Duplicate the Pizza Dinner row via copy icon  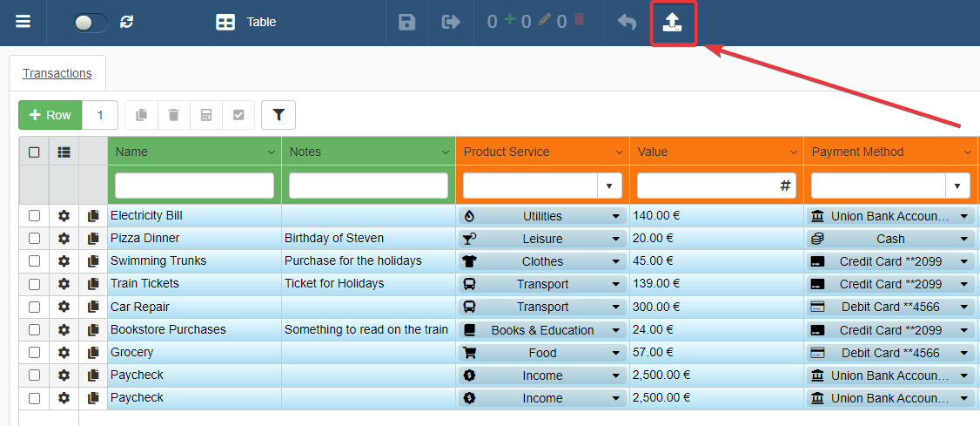[93, 239]
